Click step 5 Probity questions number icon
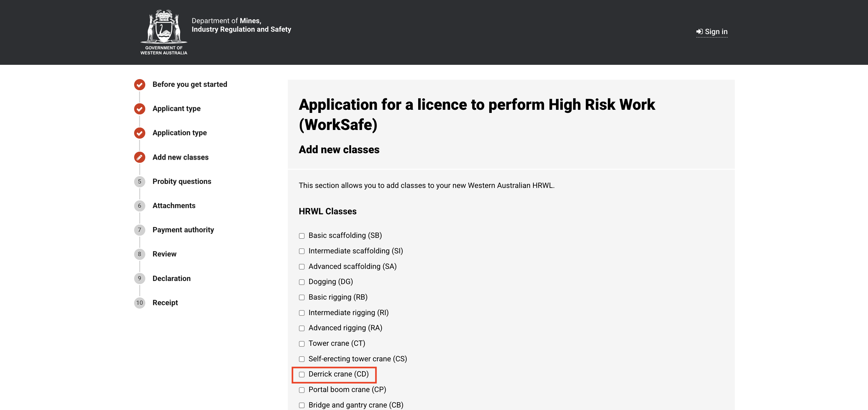Viewport: 868px width, 410px height. click(139, 181)
